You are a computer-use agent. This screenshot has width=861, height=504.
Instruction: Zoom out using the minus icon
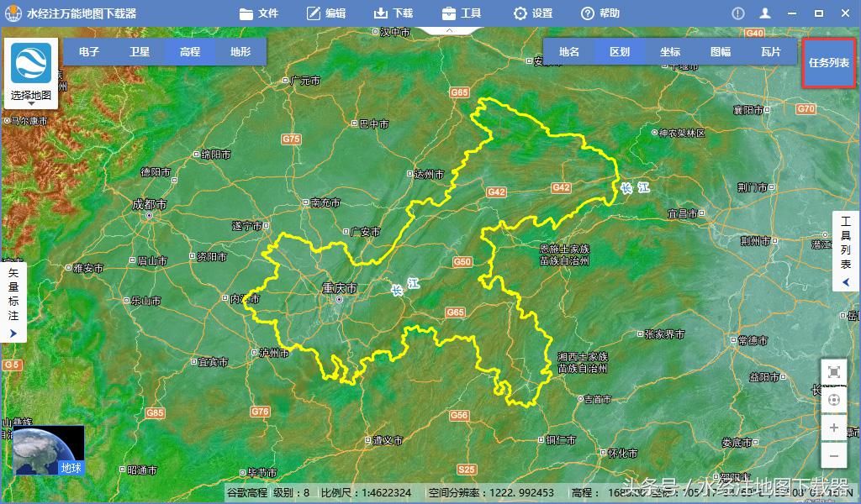point(833,454)
